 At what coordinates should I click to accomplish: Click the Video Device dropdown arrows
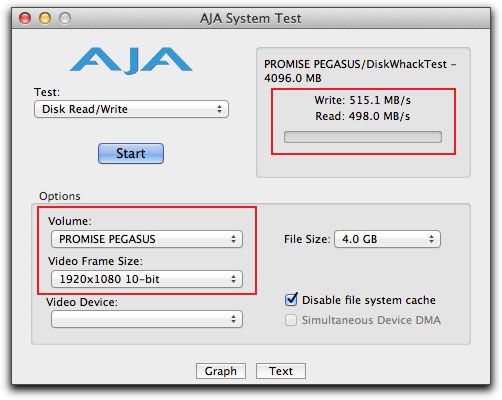pyautogui.click(x=233, y=319)
